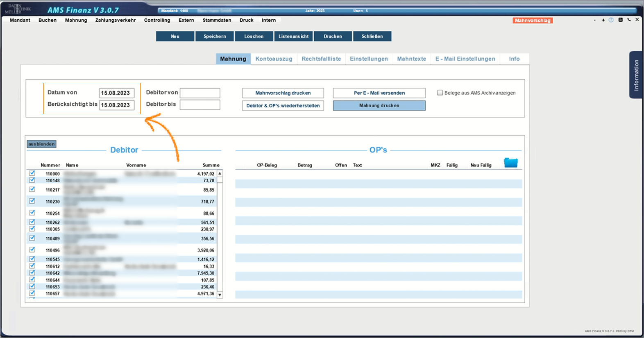Uncheck debitor 110000 checkbox
Screen dimensions: 644x338
pos(32,173)
